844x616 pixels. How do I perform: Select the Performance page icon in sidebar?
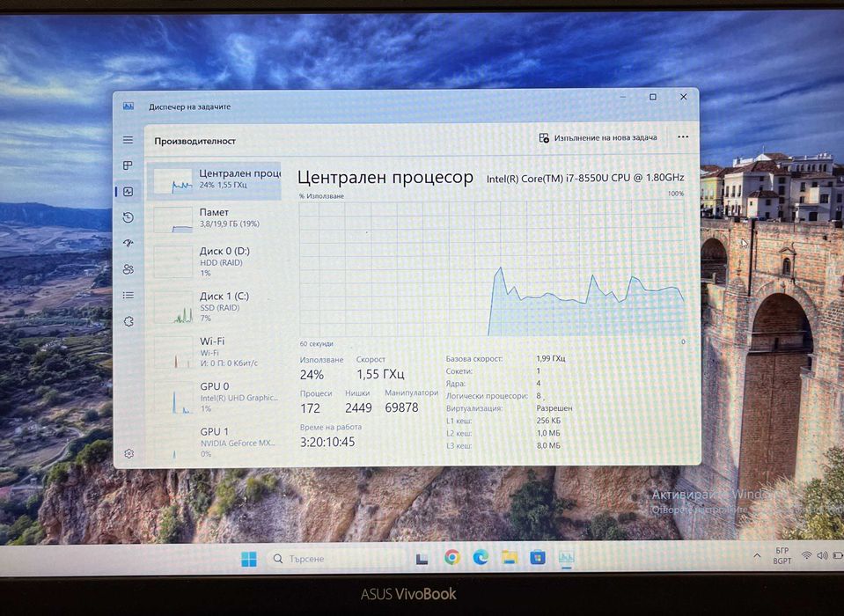coord(128,192)
